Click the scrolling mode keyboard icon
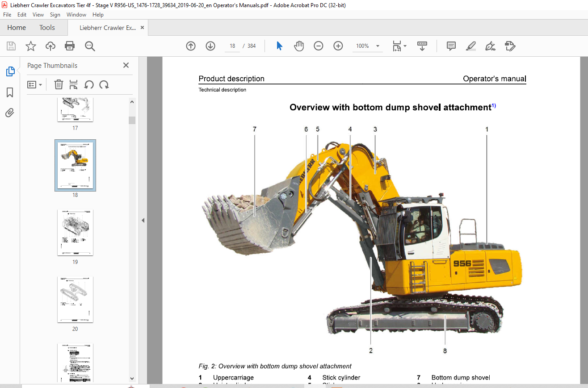This screenshot has height=388, width=588. click(x=422, y=46)
